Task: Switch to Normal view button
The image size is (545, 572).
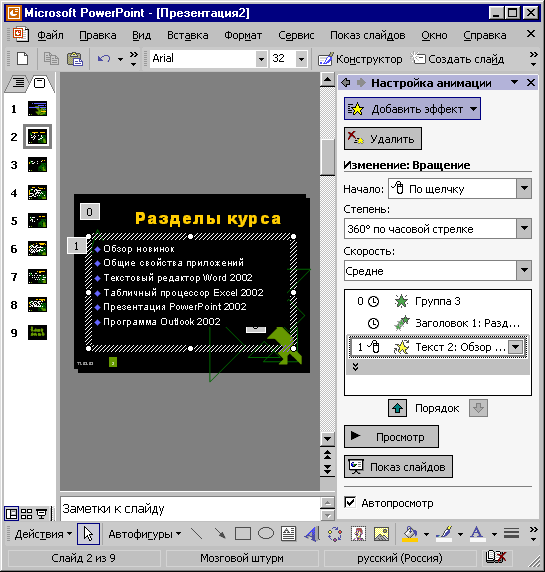Action: pos(11,514)
